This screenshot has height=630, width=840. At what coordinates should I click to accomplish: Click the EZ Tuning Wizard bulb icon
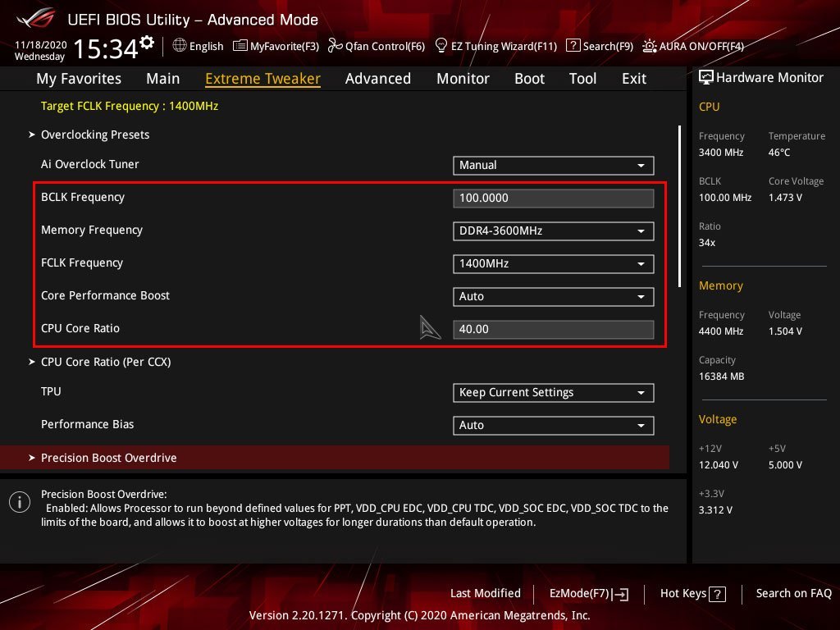(441, 46)
